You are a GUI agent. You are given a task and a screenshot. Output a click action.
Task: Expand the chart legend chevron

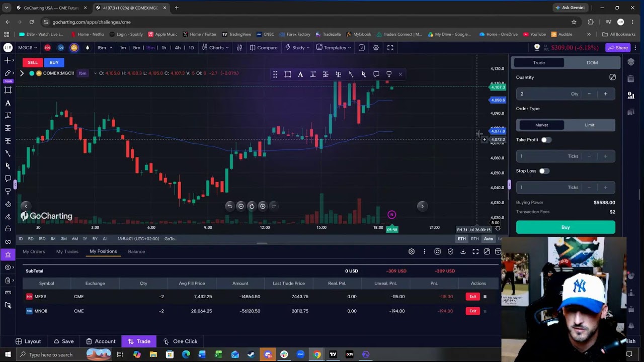22,73
